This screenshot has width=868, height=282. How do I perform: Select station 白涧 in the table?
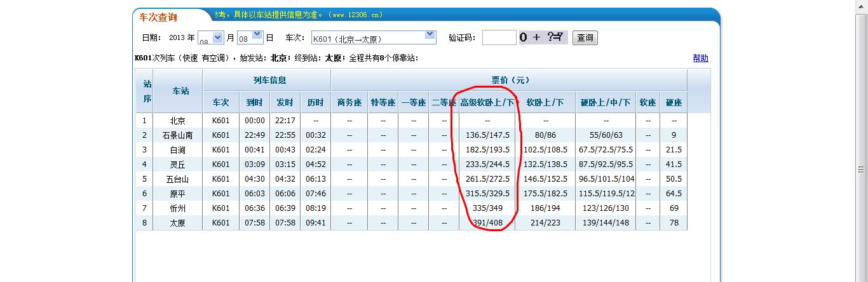(x=178, y=150)
